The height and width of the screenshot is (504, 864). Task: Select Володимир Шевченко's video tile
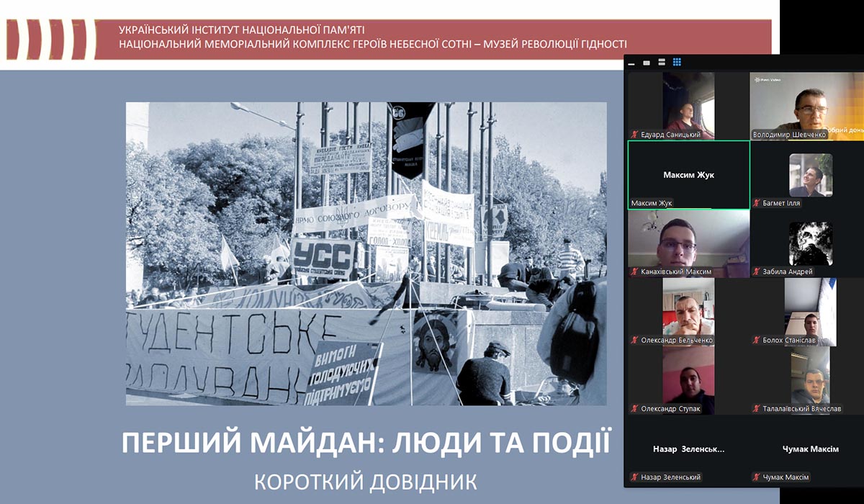point(808,106)
